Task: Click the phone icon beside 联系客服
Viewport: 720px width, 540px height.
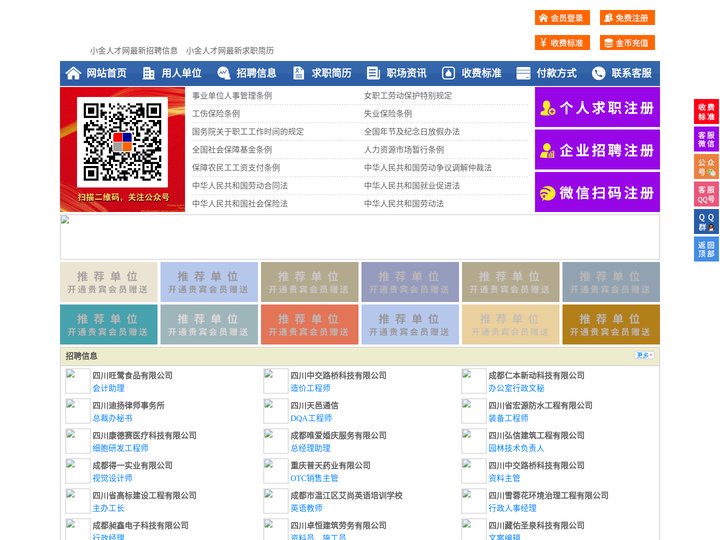Action: click(598, 73)
